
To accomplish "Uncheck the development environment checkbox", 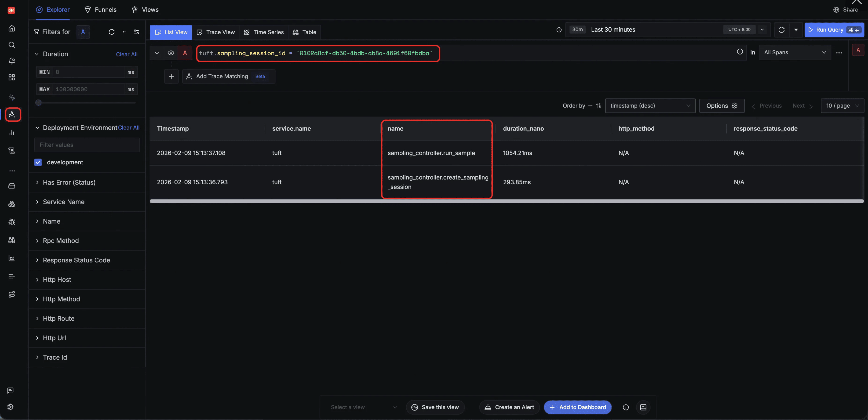I will point(38,162).
